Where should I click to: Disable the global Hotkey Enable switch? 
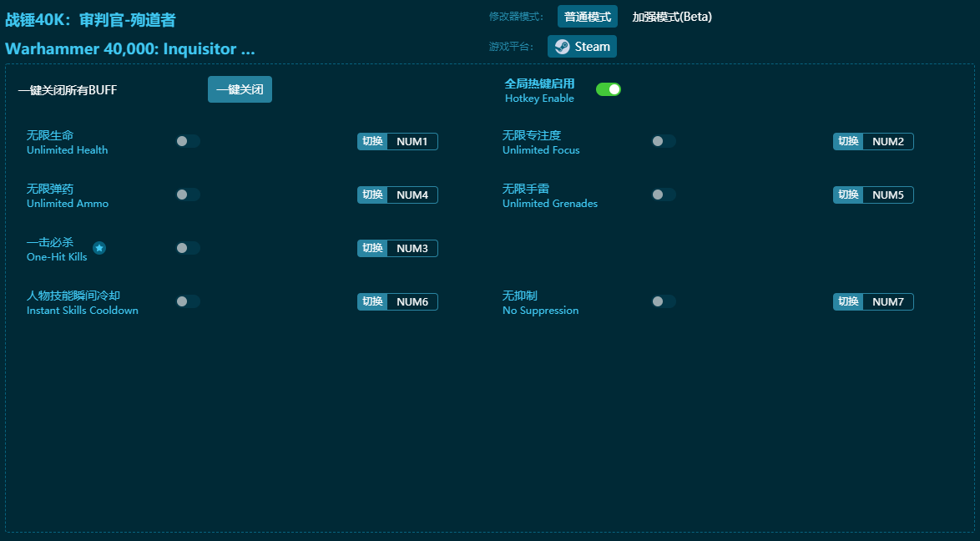click(x=608, y=89)
